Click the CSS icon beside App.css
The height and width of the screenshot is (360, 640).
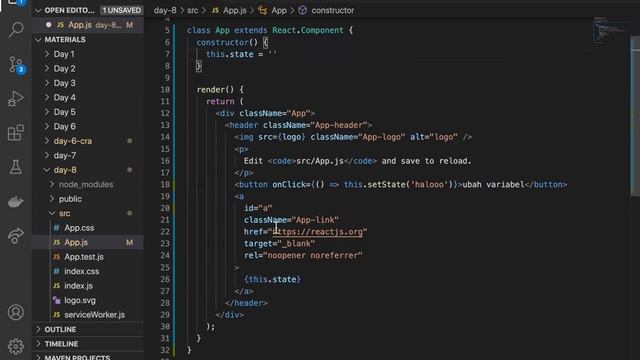[56, 228]
